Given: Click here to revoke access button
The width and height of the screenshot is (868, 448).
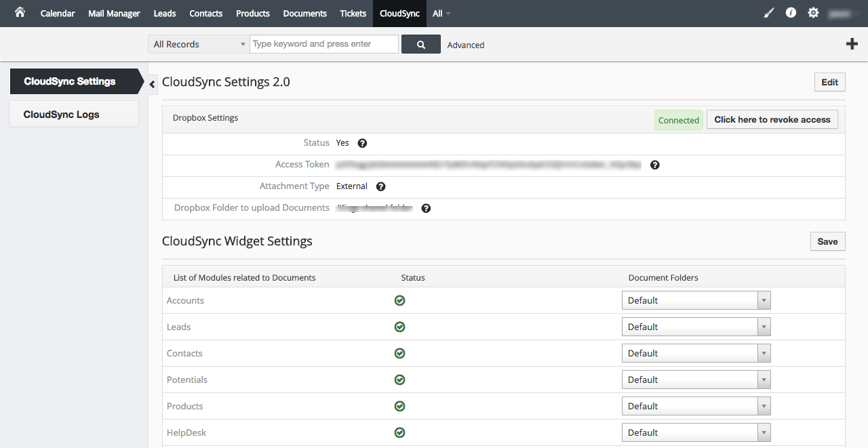Looking at the screenshot, I should click(x=772, y=120).
